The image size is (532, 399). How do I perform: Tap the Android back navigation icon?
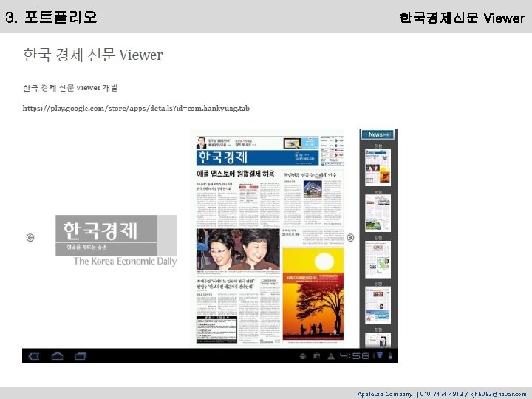34,356
